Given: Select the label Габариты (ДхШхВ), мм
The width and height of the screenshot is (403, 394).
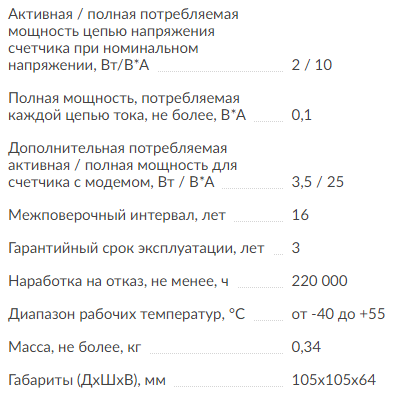Looking at the screenshot, I should pyautogui.click(x=87, y=380).
